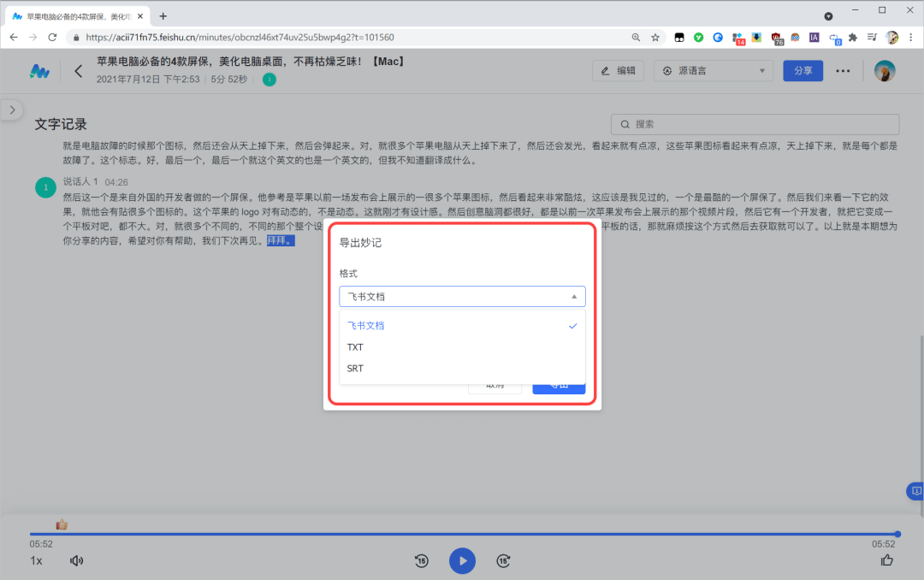
Task: Click browser forward arrow
Action: 33,37
